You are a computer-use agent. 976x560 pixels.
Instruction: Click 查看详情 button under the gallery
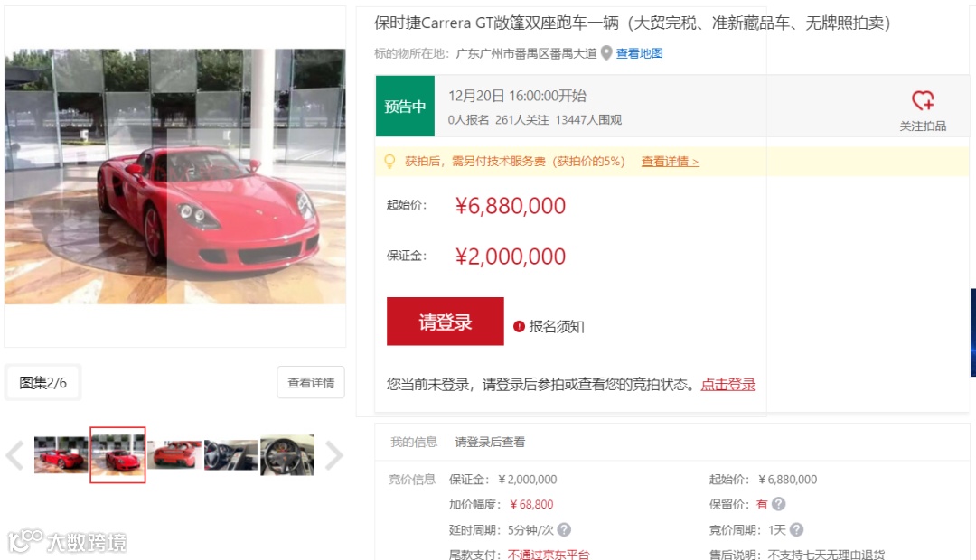(311, 383)
